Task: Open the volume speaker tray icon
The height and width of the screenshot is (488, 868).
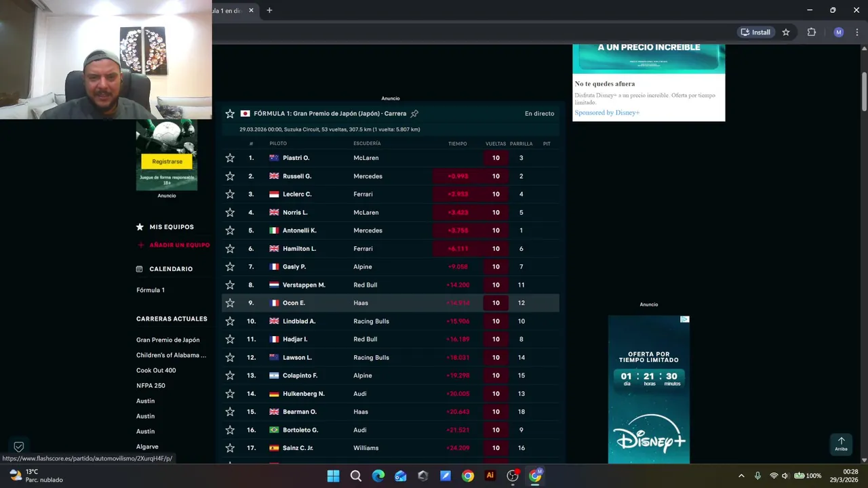Action: click(785, 476)
